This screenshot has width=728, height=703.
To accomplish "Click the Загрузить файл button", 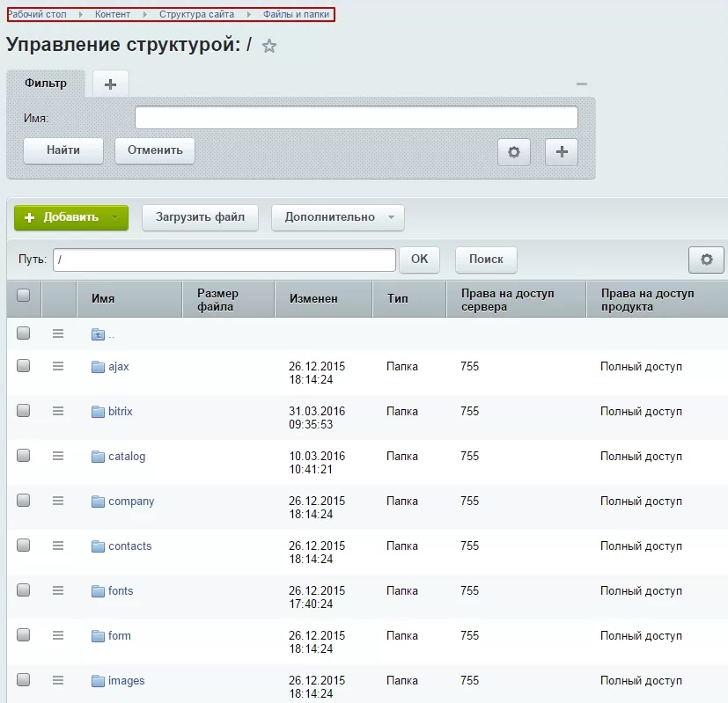I will click(200, 217).
